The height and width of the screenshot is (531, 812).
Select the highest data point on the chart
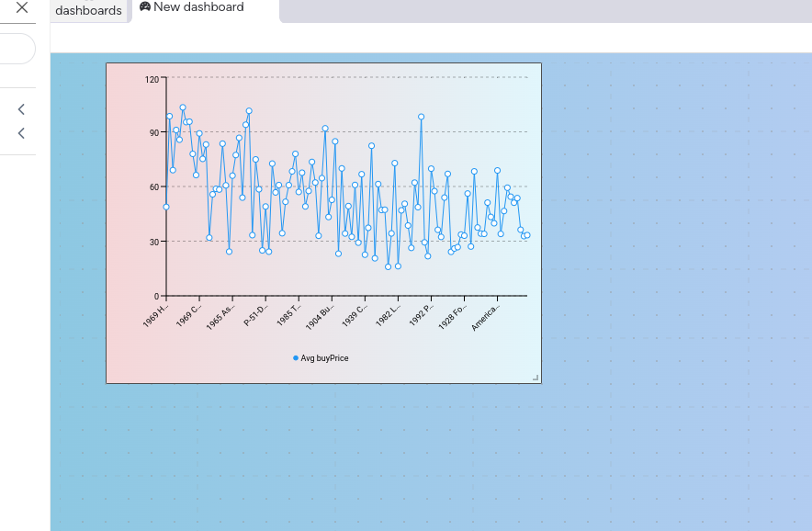(182, 107)
